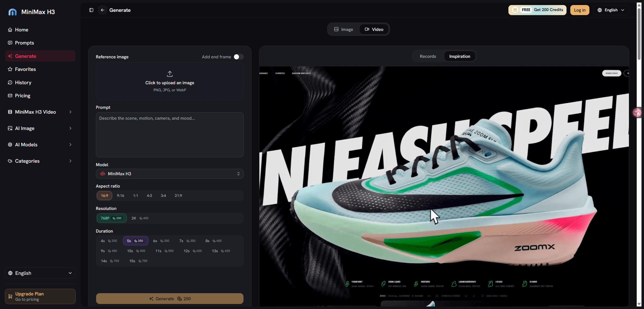This screenshot has width=644, height=309.
Task: Click the globe icon in top bar
Action: point(600,10)
